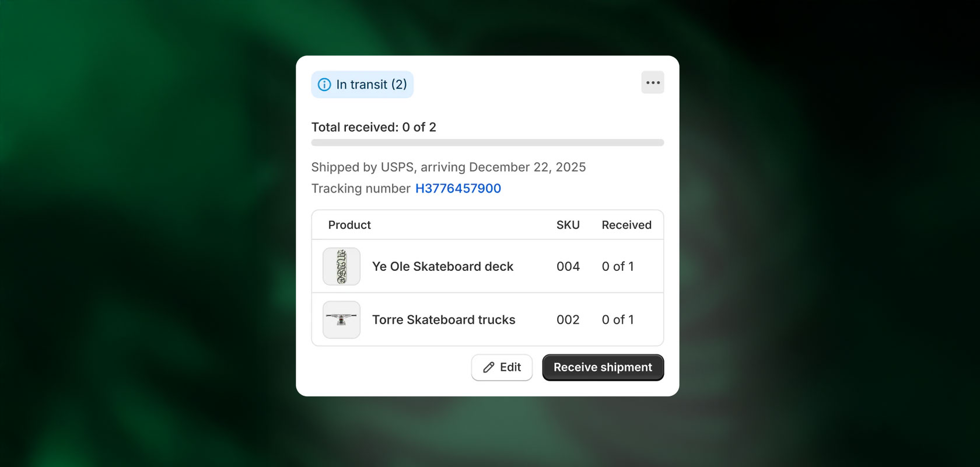Viewport: 980px width, 467px height.
Task: Click the Torre Skateboard trucks product name
Action: point(443,319)
